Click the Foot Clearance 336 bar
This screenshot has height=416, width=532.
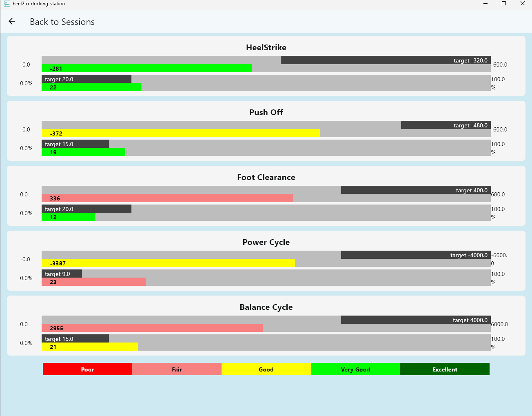coord(167,198)
